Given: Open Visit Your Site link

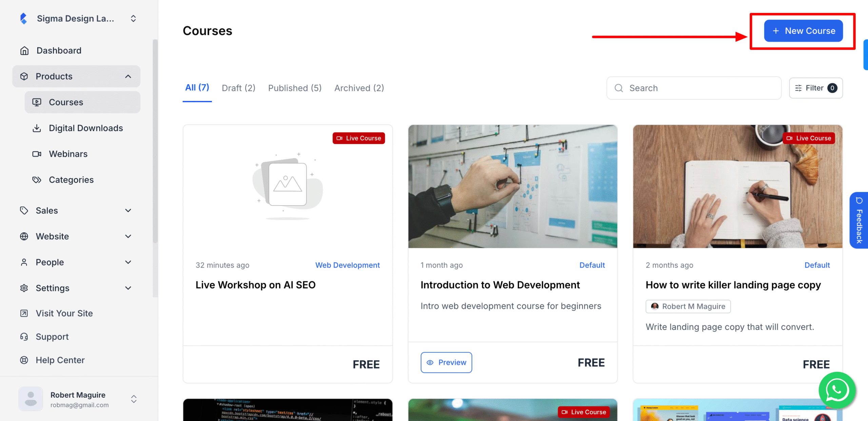Looking at the screenshot, I should point(64,313).
